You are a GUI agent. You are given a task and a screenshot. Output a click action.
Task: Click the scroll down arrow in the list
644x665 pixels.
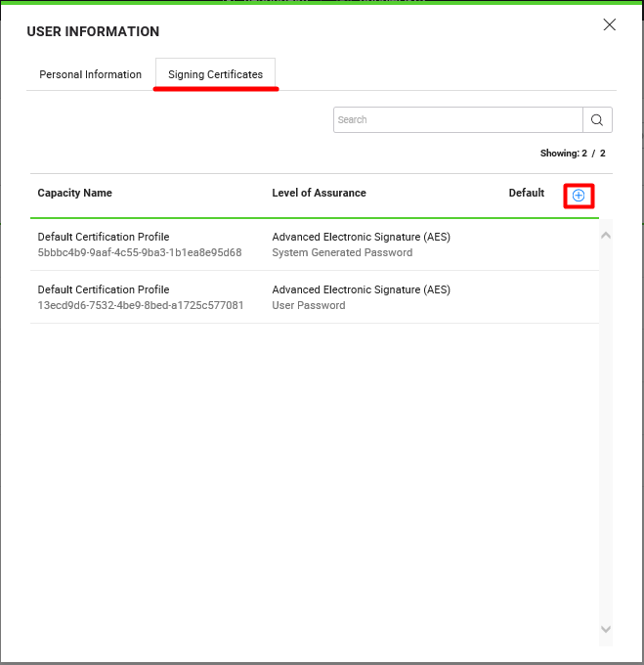[605, 629]
